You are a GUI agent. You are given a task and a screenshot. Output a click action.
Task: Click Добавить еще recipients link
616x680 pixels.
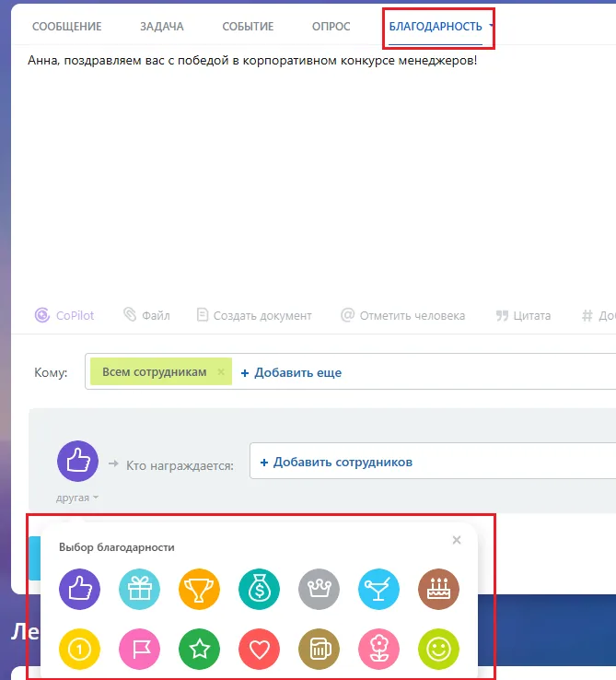click(x=291, y=372)
